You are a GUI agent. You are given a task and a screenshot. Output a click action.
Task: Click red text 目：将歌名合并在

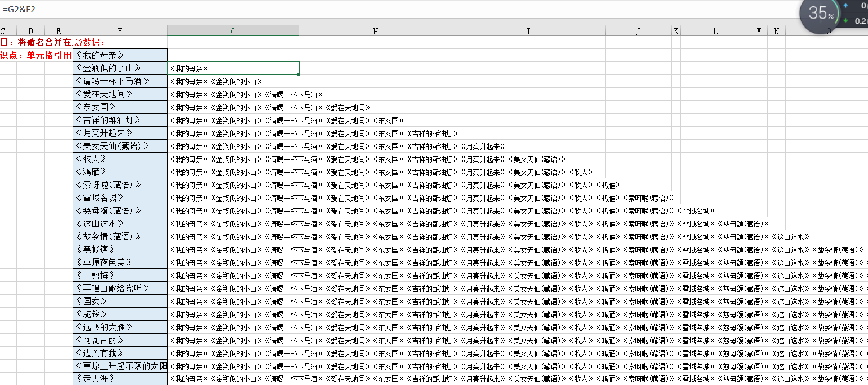coord(36,42)
